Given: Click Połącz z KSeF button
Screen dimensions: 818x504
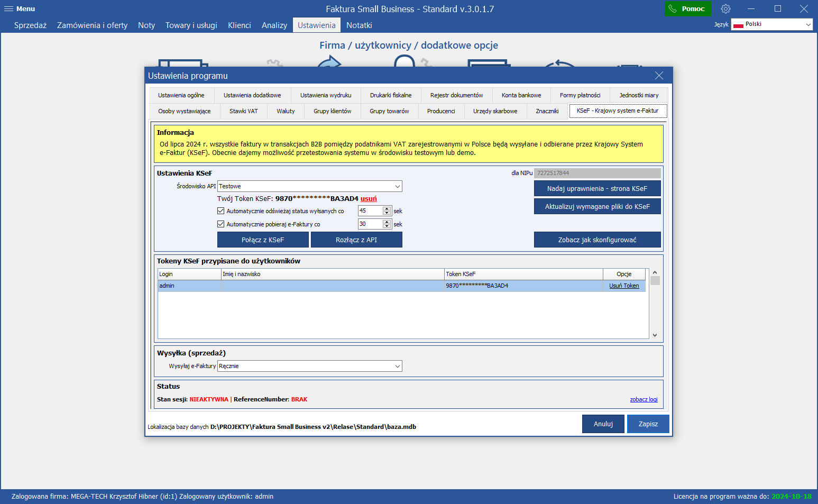Looking at the screenshot, I should pos(263,240).
